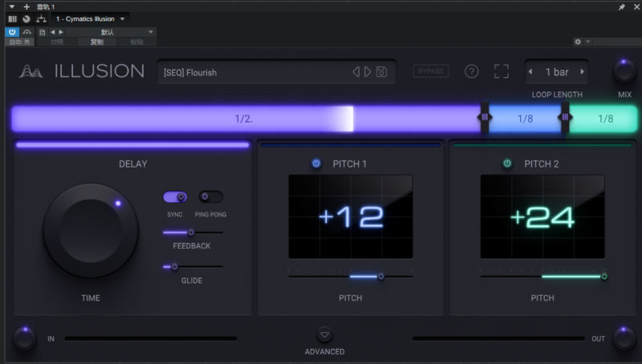
Task: Click the OUT gain knob
Action: click(x=624, y=338)
